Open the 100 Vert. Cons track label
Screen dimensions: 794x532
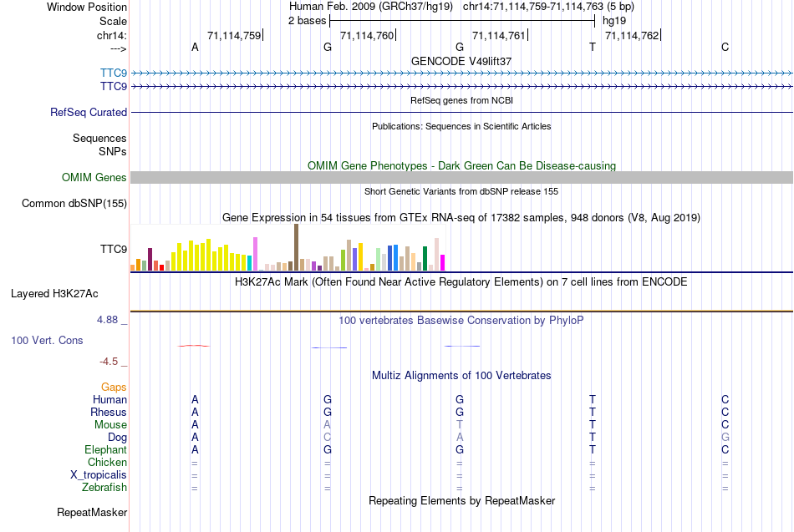47,340
